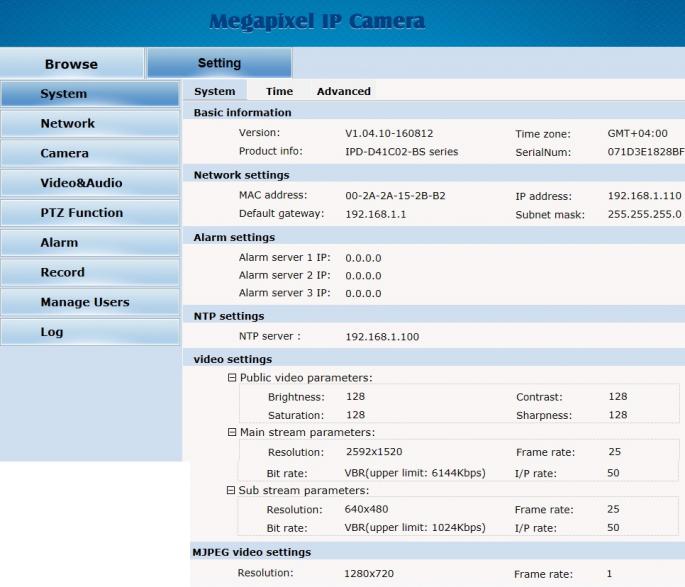Click VBR upper limit 6144Kbps value
Screen dimensions: 685x587
click(415, 473)
